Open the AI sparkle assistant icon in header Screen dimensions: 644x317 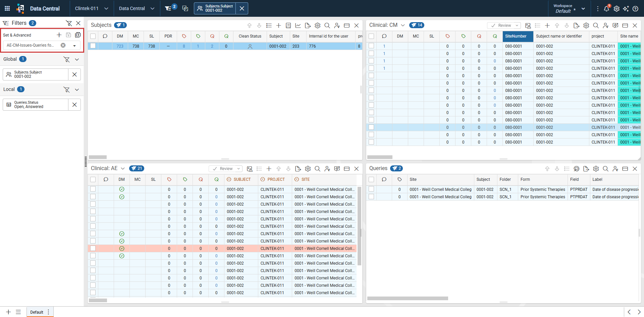tap(626, 9)
